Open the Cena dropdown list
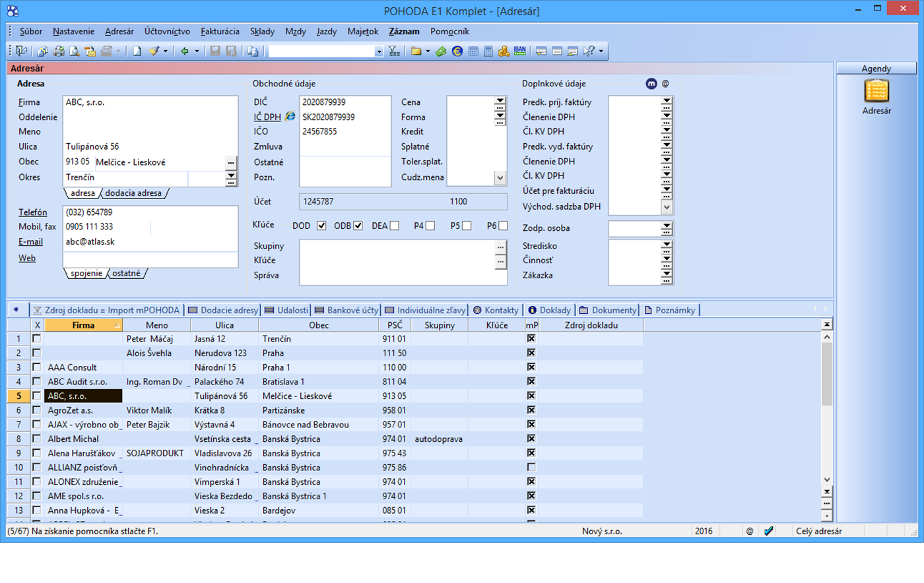Viewport: 924px width, 583px height. point(500,102)
